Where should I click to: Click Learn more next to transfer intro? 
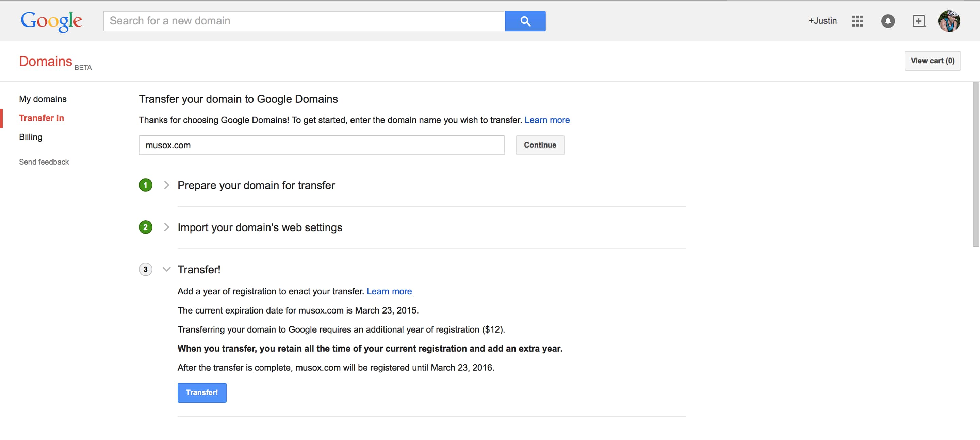point(547,120)
